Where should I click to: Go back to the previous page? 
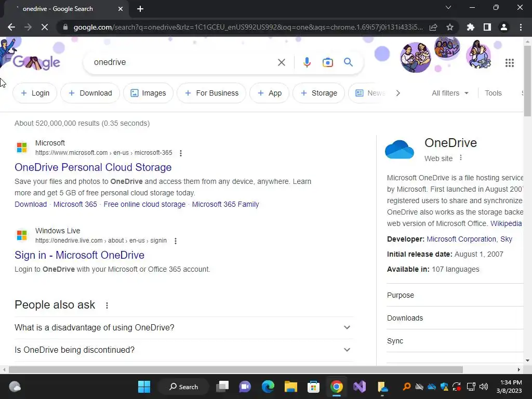pos(11,27)
